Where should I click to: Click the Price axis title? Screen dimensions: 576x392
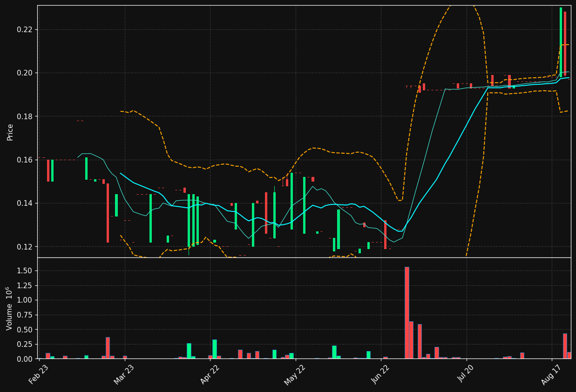(10, 132)
